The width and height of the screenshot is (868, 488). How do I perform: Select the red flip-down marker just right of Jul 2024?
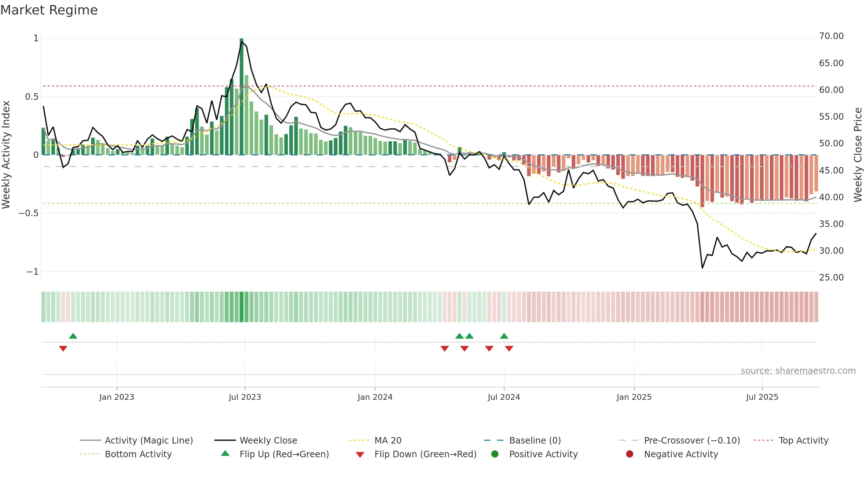[x=509, y=348]
